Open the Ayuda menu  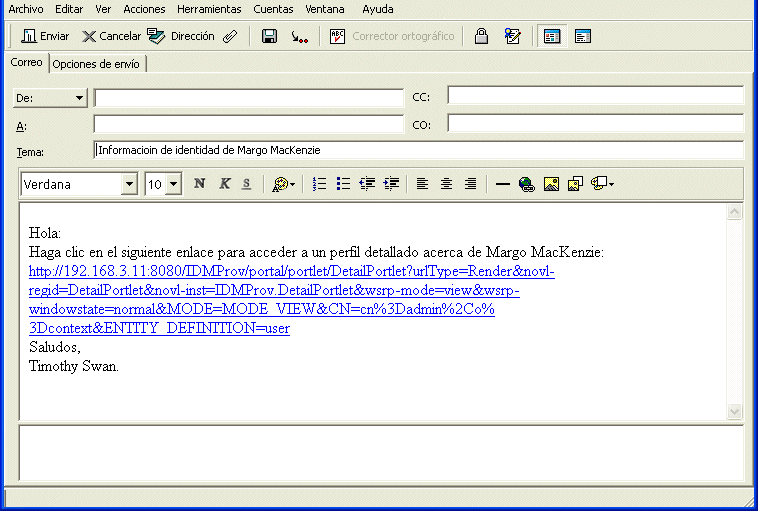(378, 9)
